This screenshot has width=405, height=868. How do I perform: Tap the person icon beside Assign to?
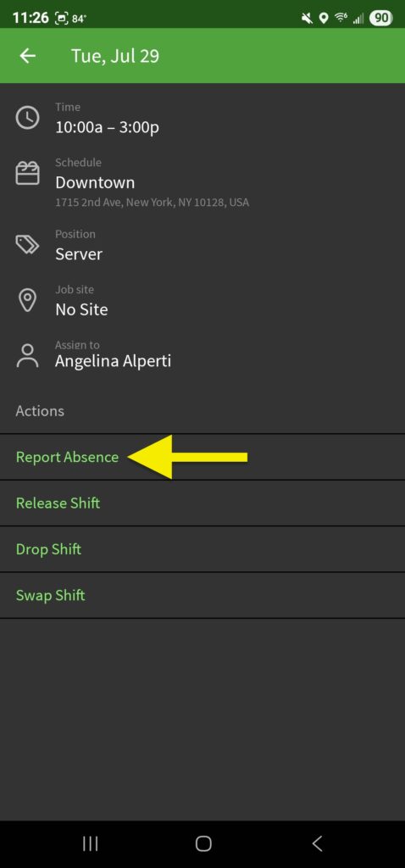(27, 356)
